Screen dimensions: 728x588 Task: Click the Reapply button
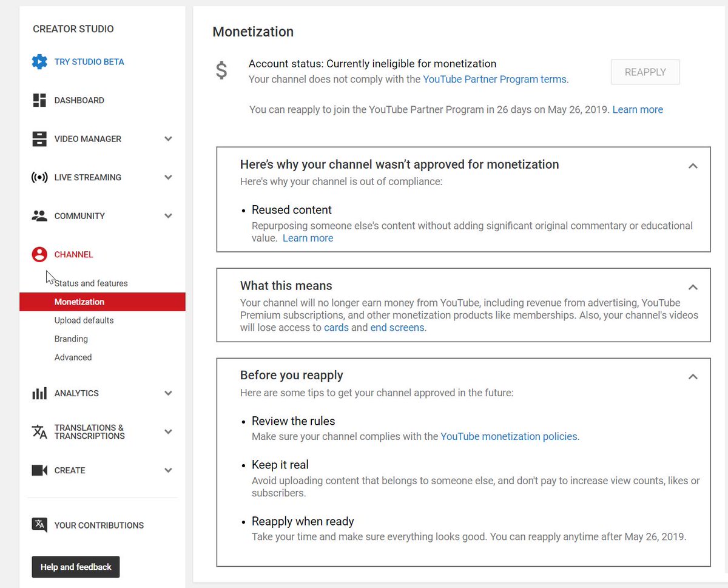pyautogui.click(x=645, y=72)
